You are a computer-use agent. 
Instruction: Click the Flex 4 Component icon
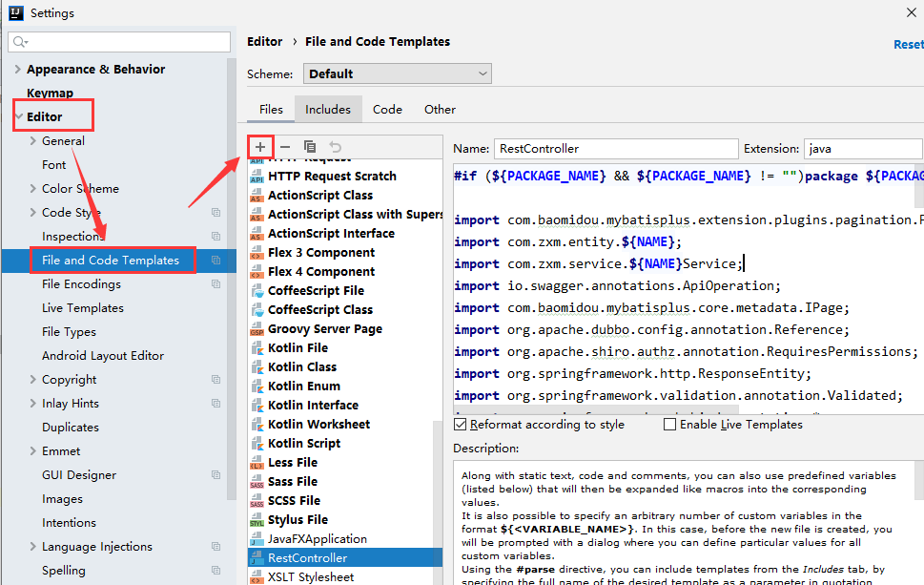pyautogui.click(x=257, y=272)
